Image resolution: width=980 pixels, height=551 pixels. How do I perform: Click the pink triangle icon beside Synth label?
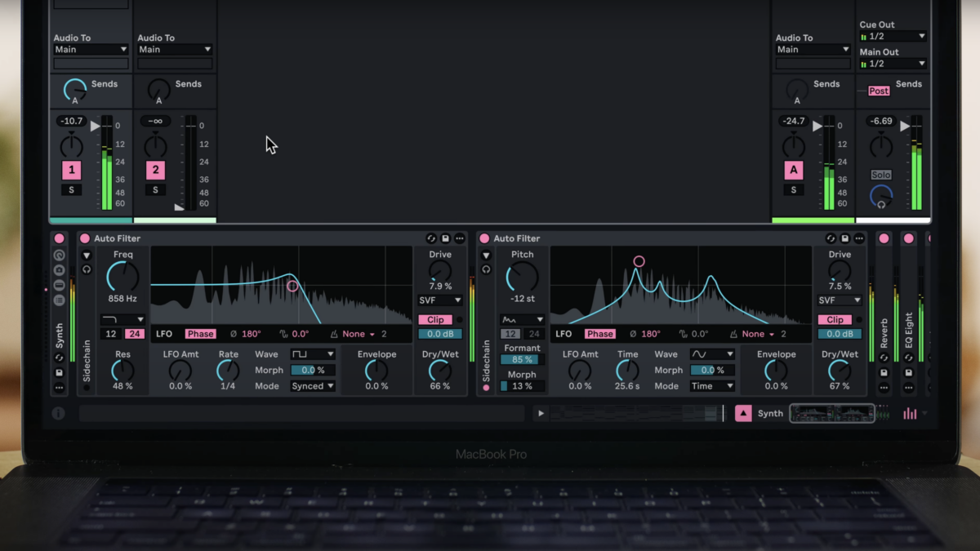[x=742, y=413]
